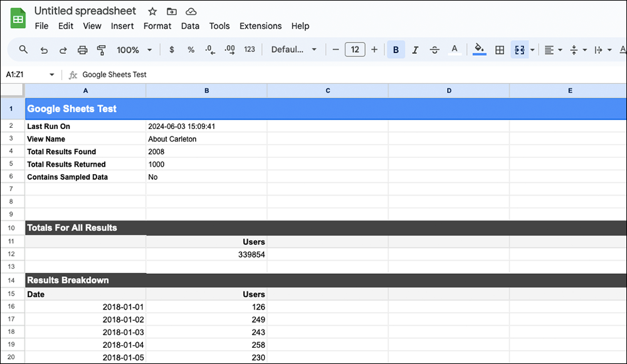Viewport: 627px width, 364px height.
Task: Open the Extensions menu
Action: pos(260,26)
